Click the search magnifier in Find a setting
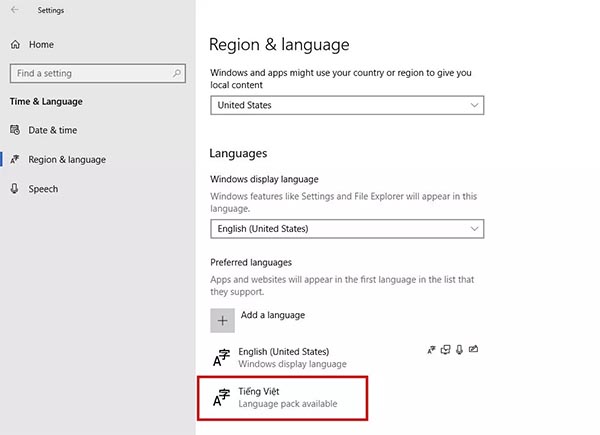Viewport: 600px width, 435px height. tap(177, 73)
